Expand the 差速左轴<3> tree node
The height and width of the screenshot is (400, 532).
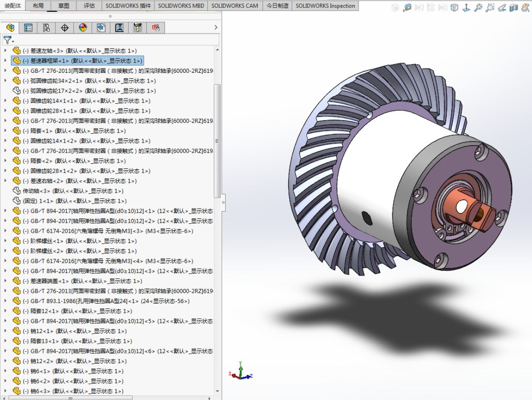5,51
